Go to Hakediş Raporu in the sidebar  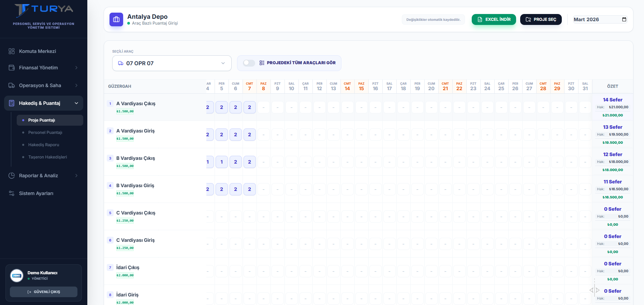44,145
